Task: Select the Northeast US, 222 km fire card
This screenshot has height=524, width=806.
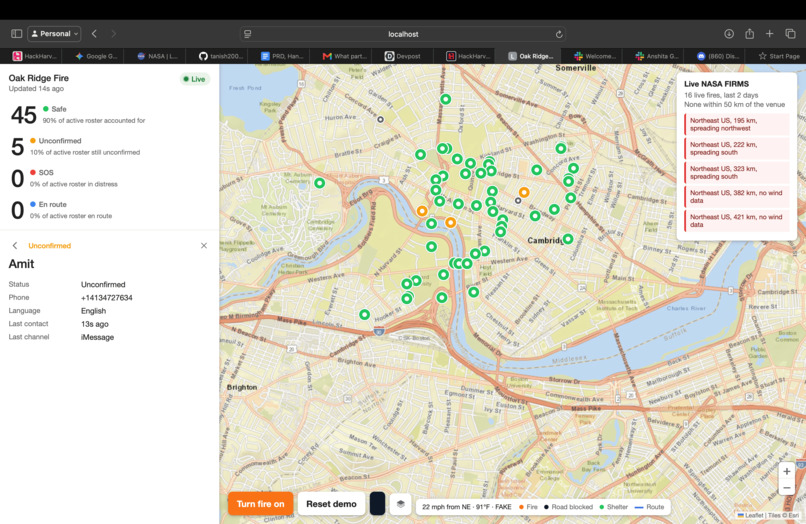Action: coord(737,149)
